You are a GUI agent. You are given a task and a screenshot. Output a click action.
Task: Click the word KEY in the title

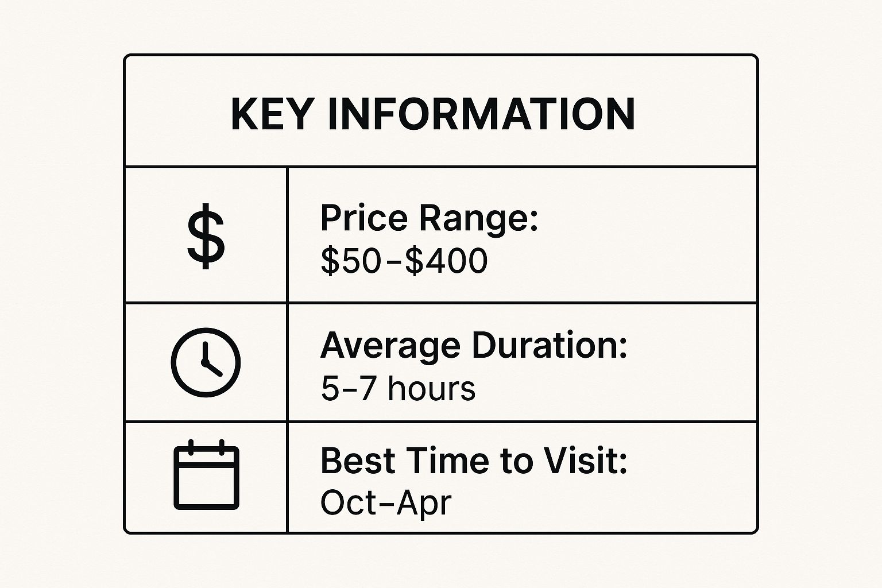pyautogui.click(x=272, y=114)
